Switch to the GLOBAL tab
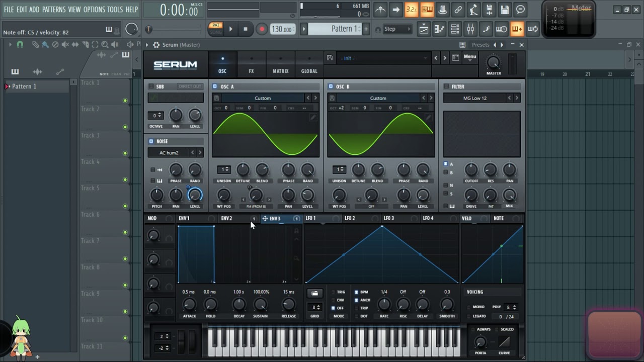Image resolution: width=644 pixels, height=362 pixels. (309, 65)
